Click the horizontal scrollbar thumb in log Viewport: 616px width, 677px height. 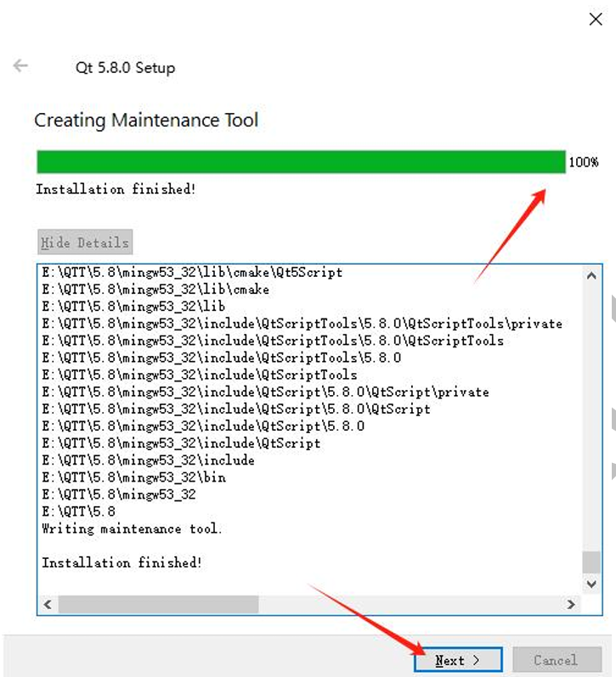coord(159,605)
